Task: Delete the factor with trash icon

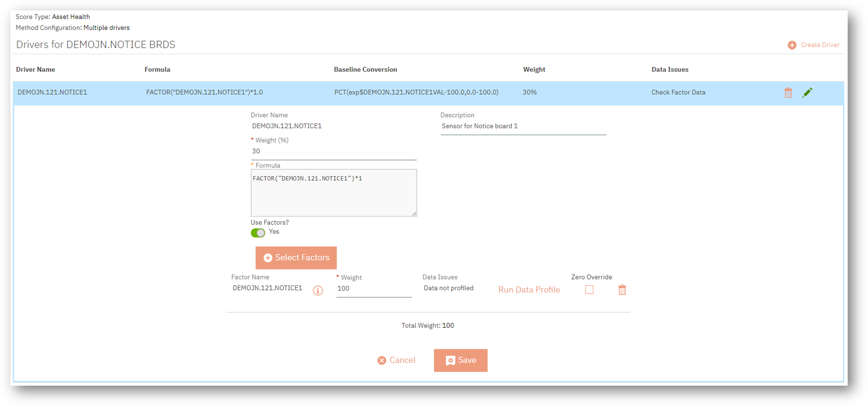Action: tap(622, 290)
